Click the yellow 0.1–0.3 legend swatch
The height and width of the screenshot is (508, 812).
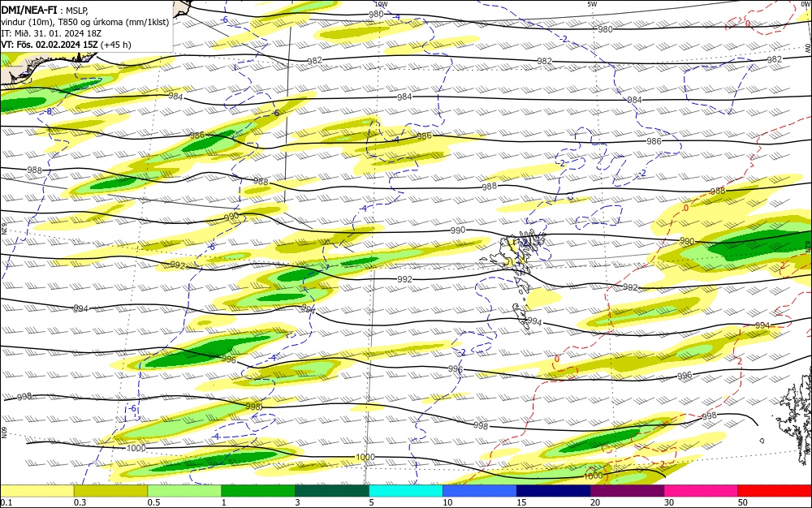(x=37, y=491)
